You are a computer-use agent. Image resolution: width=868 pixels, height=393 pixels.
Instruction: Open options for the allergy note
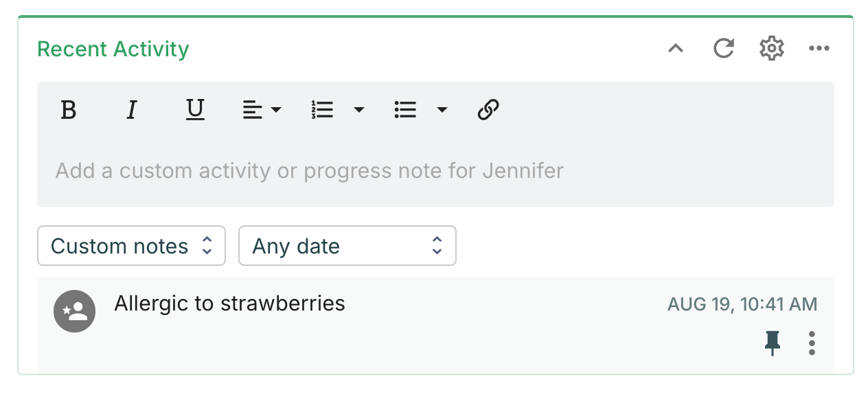coord(812,343)
